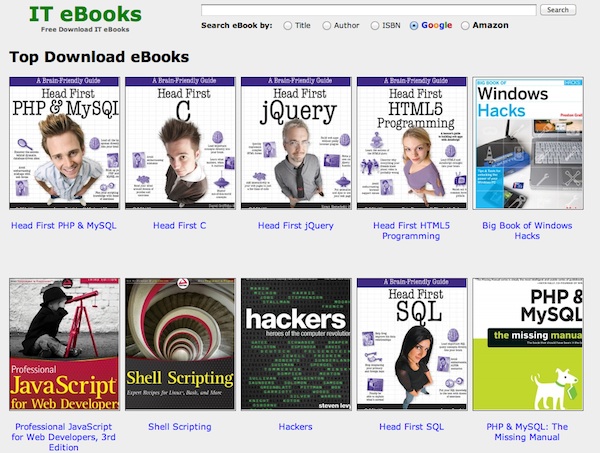The height and width of the screenshot is (453, 600).
Task: Select the Author search radio button
Action: [x=326, y=26]
